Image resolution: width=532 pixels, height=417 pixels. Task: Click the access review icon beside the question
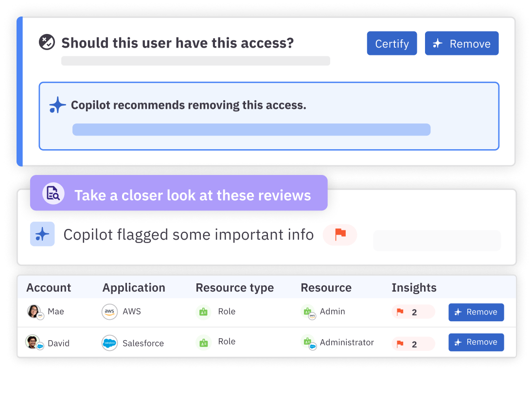(x=47, y=42)
